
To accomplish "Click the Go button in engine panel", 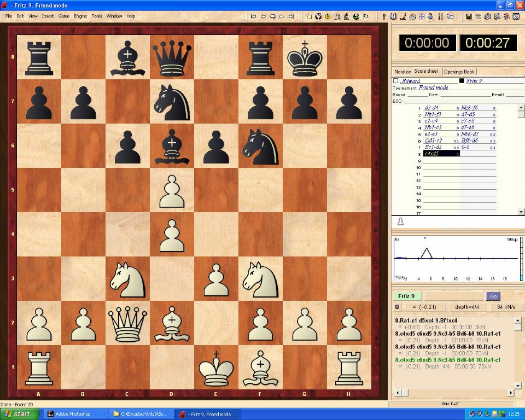I will pos(493,296).
